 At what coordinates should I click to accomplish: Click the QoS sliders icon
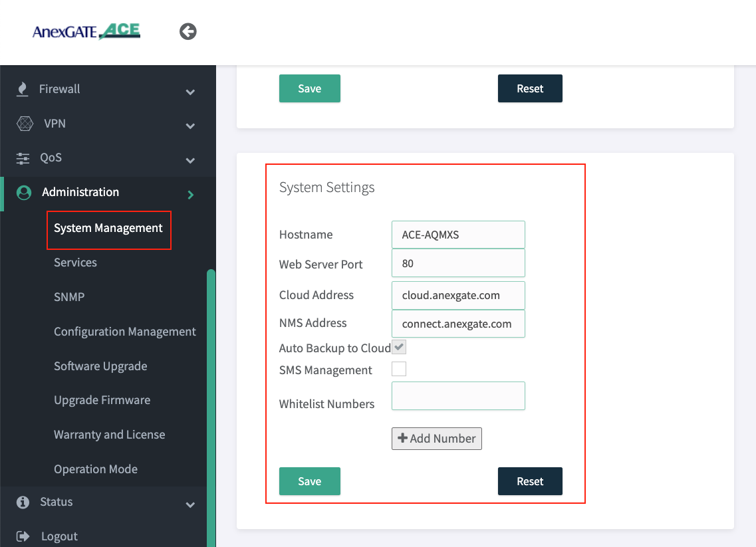[23, 158]
